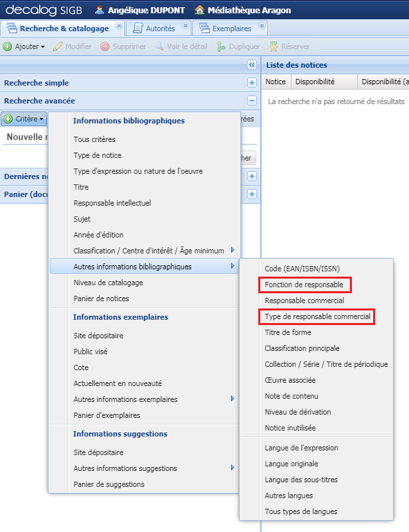Open Classification / Centre d'intérêt / Âge minimum submenu

(144, 251)
